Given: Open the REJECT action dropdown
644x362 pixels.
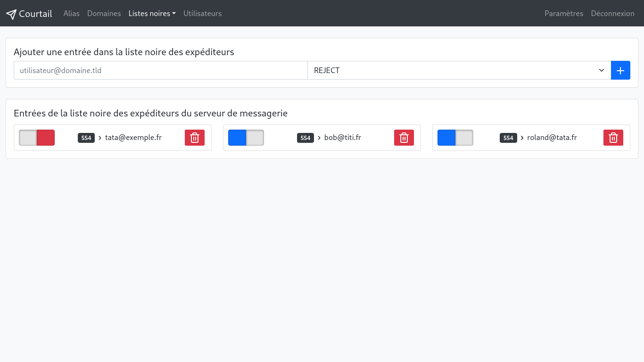Looking at the screenshot, I should click(x=459, y=70).
